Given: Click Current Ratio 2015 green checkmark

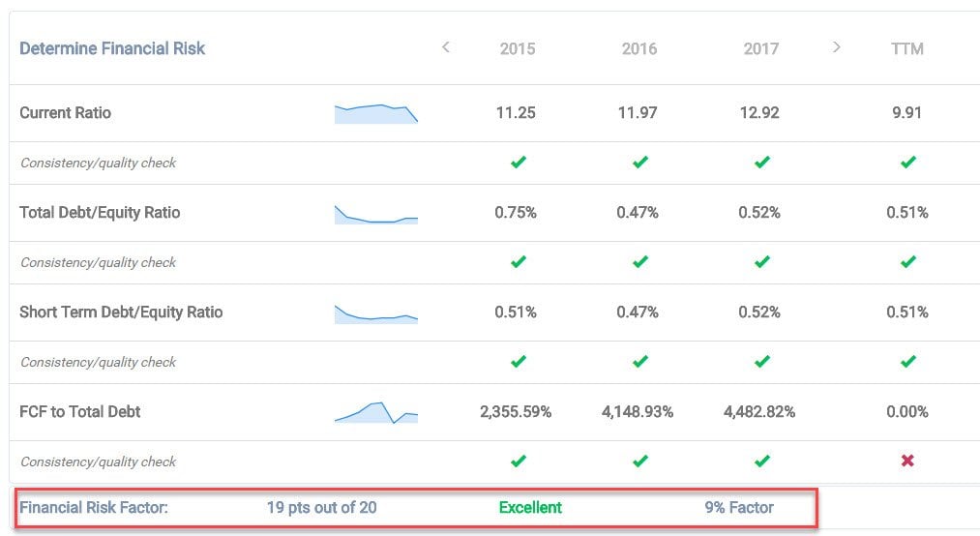Looking at the screenshot, I should coord(518,163).
